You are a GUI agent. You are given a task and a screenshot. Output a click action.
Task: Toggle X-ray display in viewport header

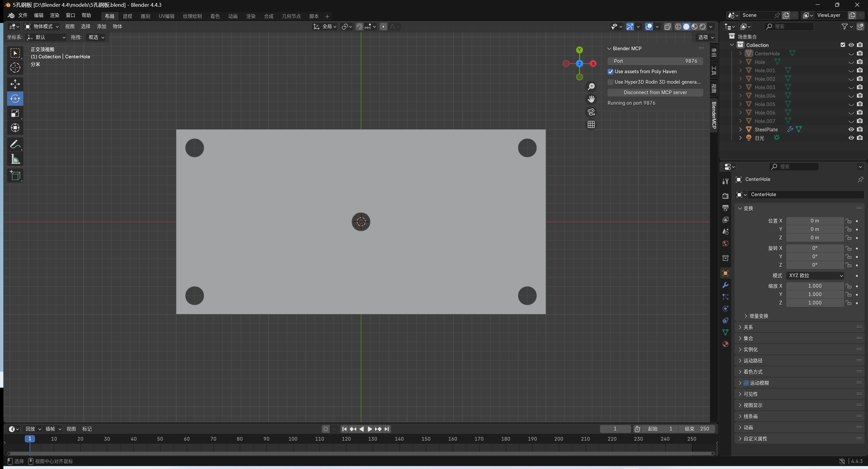[667, 27]
